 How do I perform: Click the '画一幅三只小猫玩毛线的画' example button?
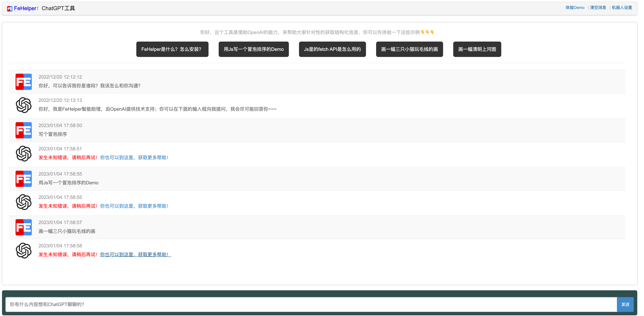pos(409,49)
